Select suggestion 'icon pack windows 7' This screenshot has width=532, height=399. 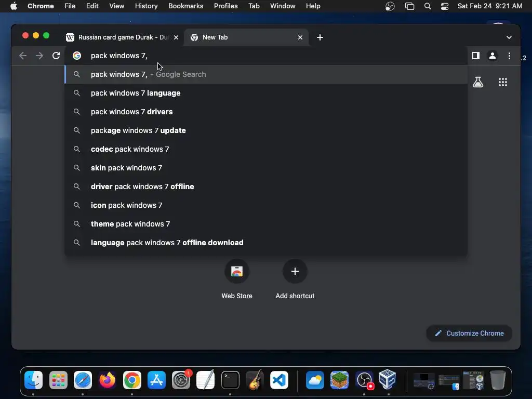coord(266,205)
